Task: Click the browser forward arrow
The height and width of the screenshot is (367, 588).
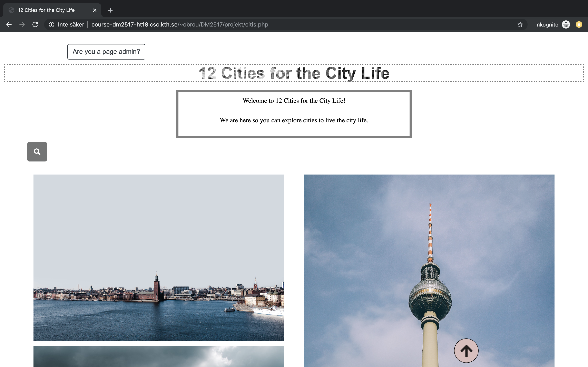Action: pos(22,24)
